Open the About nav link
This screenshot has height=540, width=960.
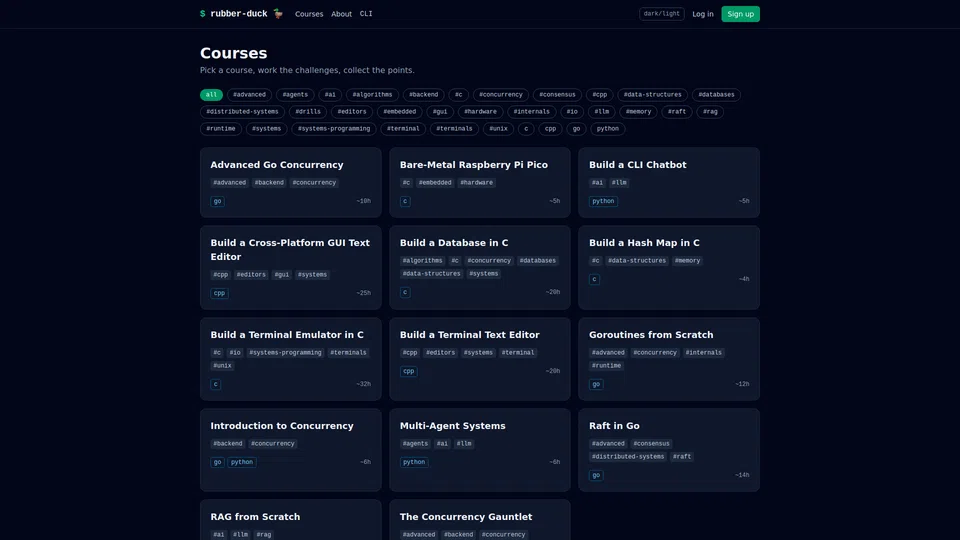click(341, 14)
